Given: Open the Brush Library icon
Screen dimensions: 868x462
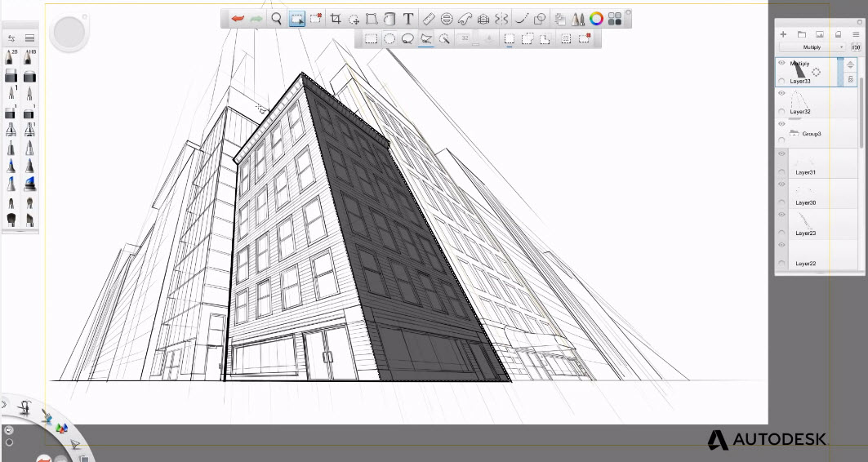Looking at the screenshot, I should click(x=30, y=38).
